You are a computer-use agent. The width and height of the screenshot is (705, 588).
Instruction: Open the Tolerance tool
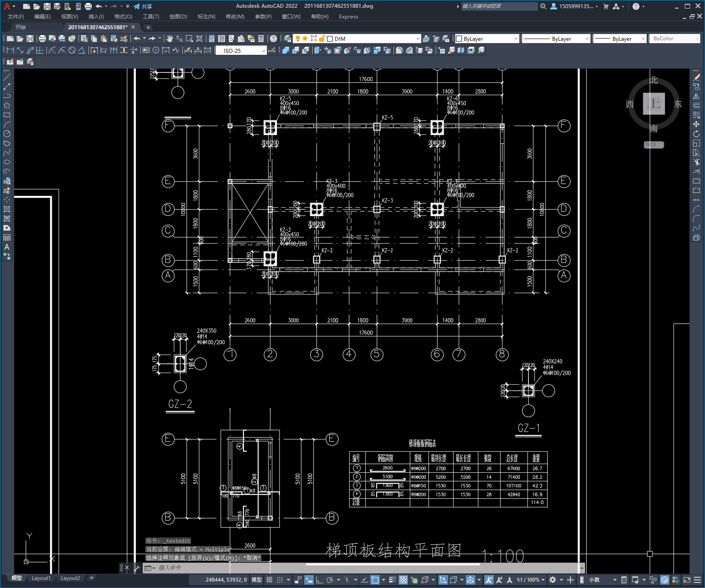[x=146, y=50]
